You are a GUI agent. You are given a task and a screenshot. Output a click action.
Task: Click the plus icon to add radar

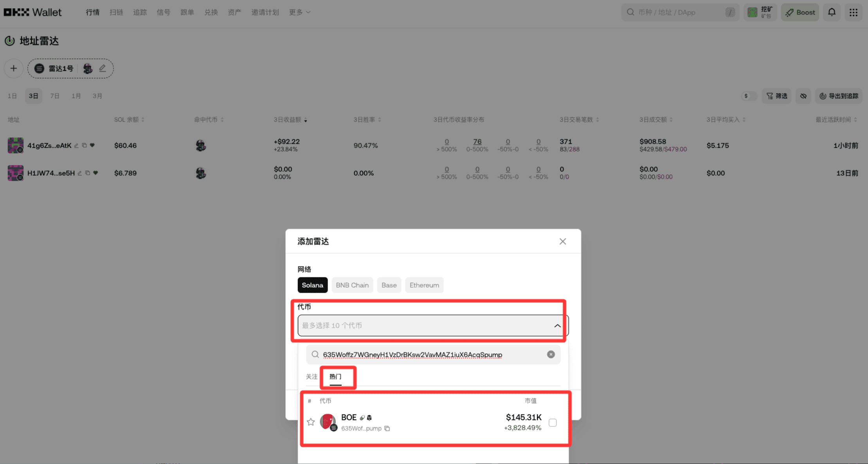pyautogui.click(x=14, y=68)
